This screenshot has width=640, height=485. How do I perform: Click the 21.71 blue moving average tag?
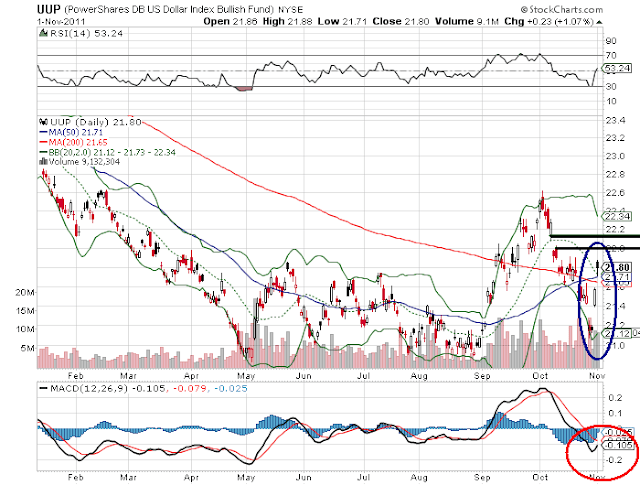[616, 277]
